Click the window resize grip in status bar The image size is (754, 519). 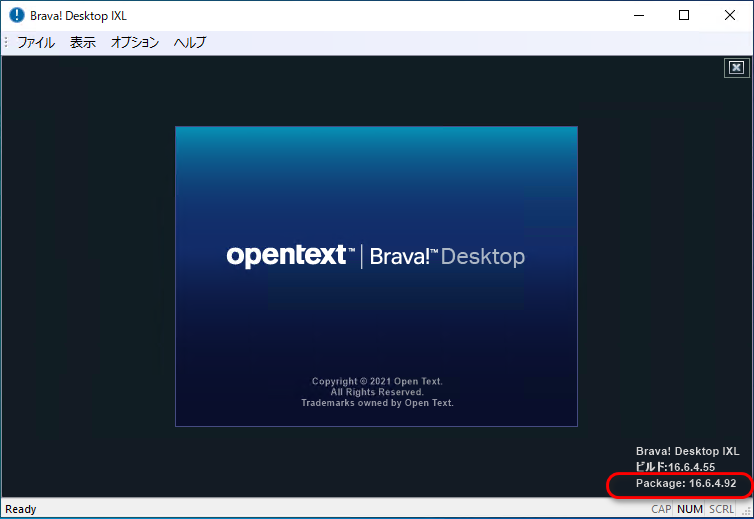click(747, 511)
